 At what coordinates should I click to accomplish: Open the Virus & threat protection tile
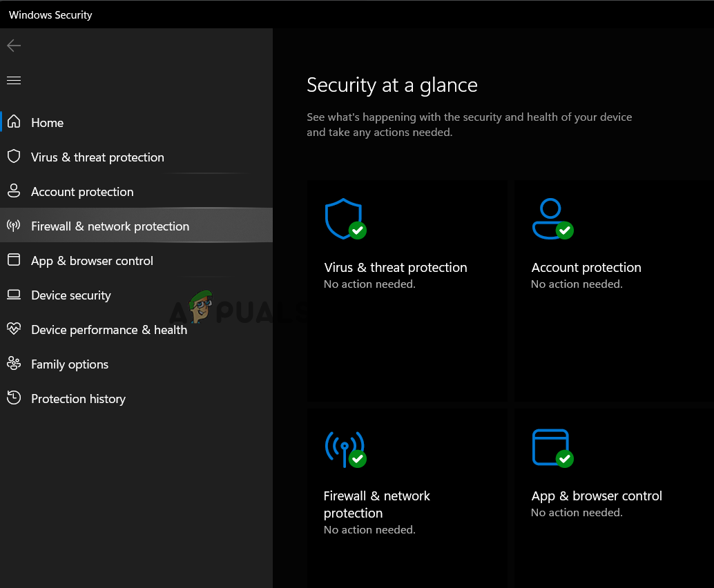(x=407, y=290)
